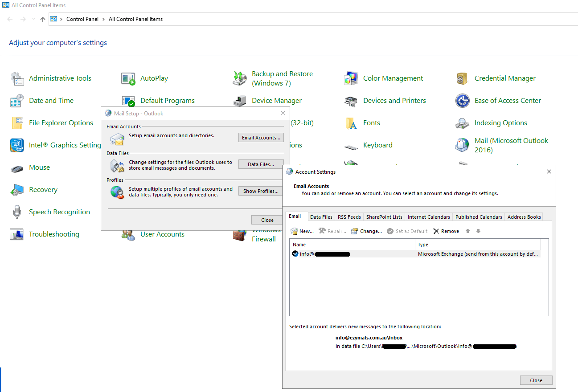Open Devices and Printers icon

(x=351, y=101)
